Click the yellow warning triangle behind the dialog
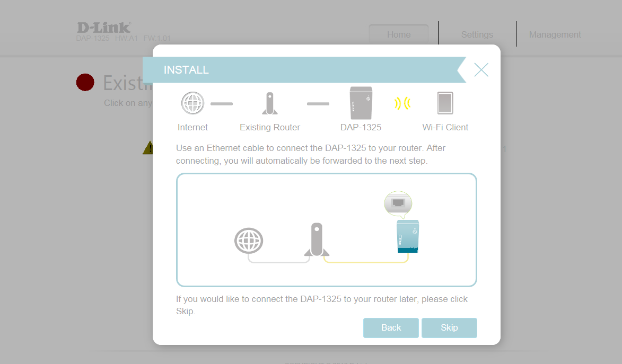Viewport: 622px width, 364px height. [x=148, y=147]
